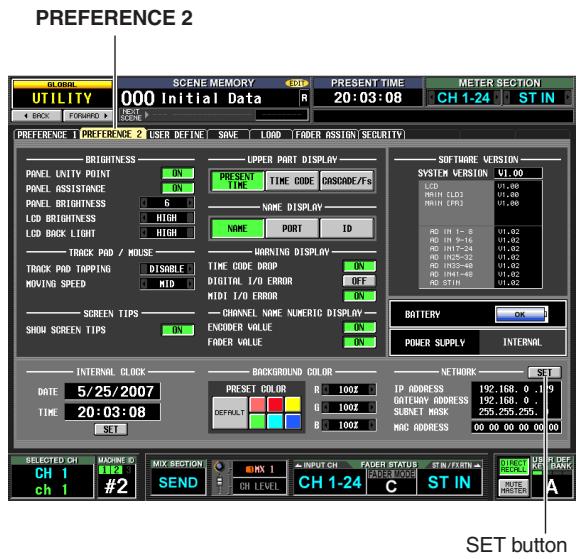Toggle SHOW SCREEN TIPS
The width and height of the screenshot is (579, 559).
[x=178, y=330]
